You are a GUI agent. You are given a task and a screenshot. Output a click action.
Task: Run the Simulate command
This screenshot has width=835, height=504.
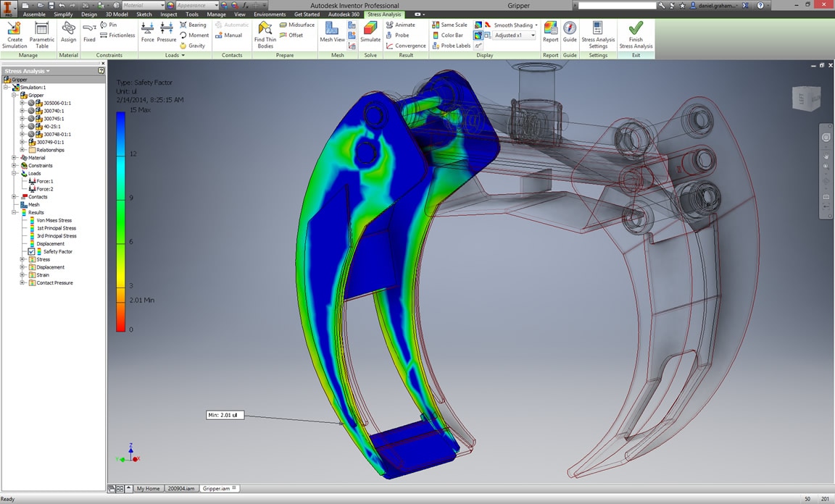(x=370, y=32)
